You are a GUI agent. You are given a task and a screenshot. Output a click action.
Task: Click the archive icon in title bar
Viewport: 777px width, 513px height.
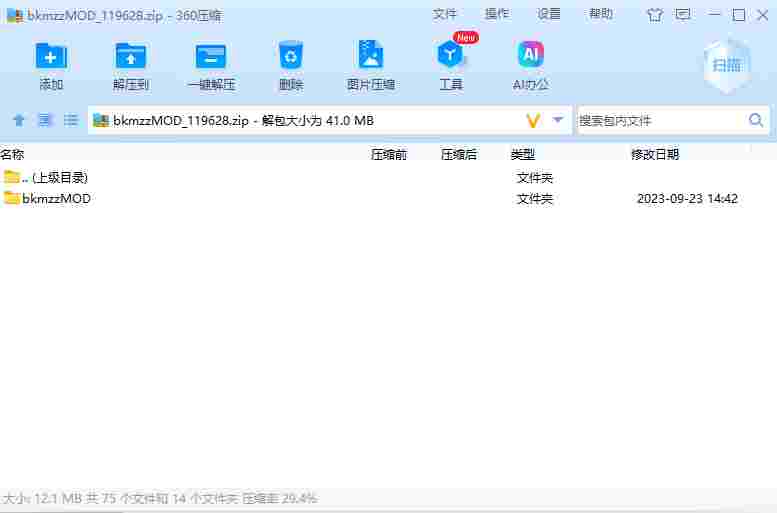pyautogui.click(x=14, y=15)
